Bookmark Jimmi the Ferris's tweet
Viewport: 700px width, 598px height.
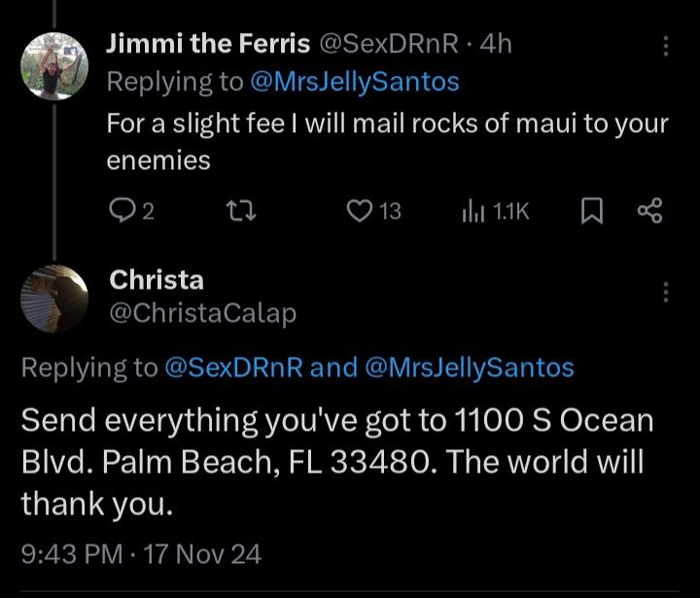589,210
